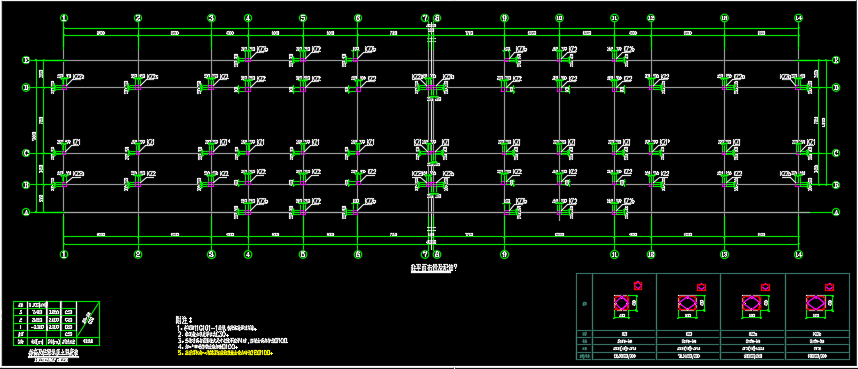Viewport: 858px width, 369px height.
Task: Select the yellow note line number 5
Action: [225, 353]
